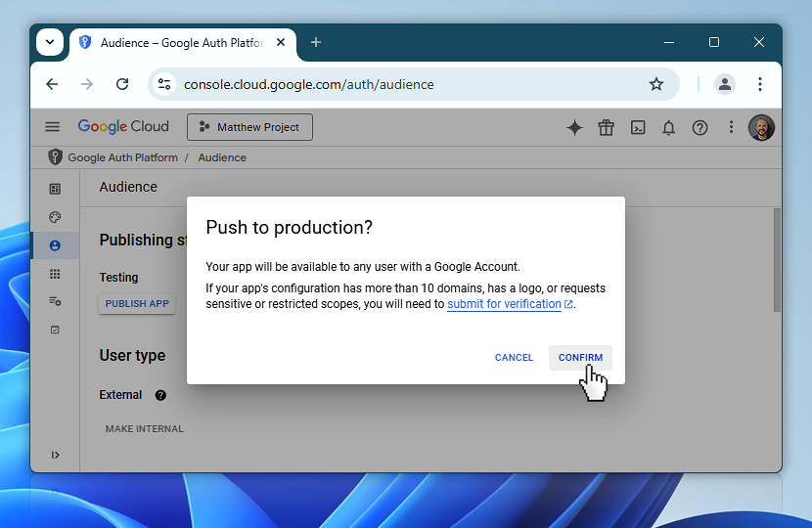Open the Matthew Project selector
This screenshot has width=812, height=528.
pos(249,127)
